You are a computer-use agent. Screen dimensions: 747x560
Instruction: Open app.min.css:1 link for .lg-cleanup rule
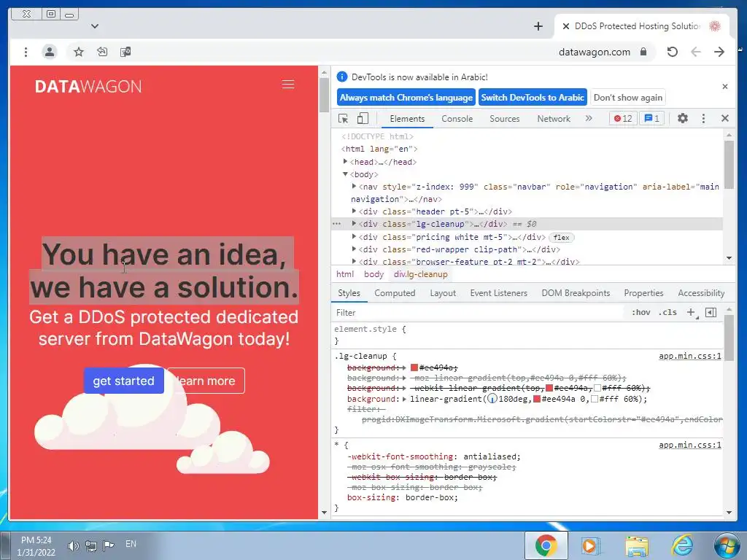[690, 356]
